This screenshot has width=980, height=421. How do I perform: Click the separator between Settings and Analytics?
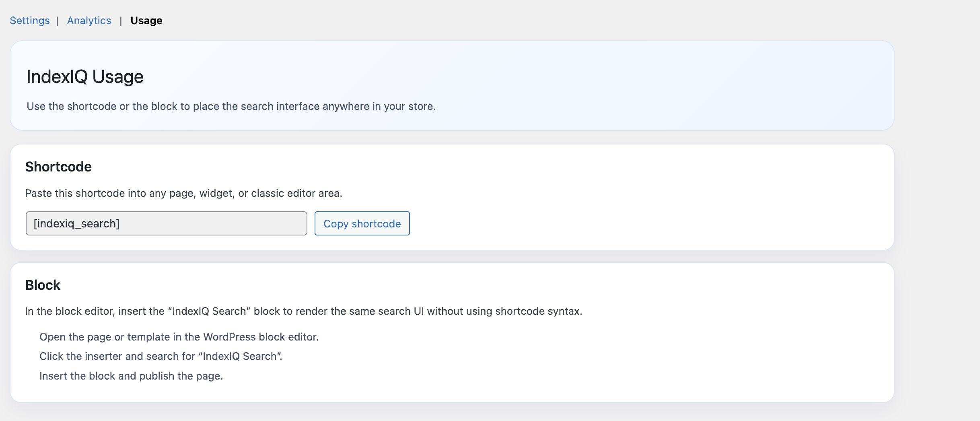click(58, 21)
